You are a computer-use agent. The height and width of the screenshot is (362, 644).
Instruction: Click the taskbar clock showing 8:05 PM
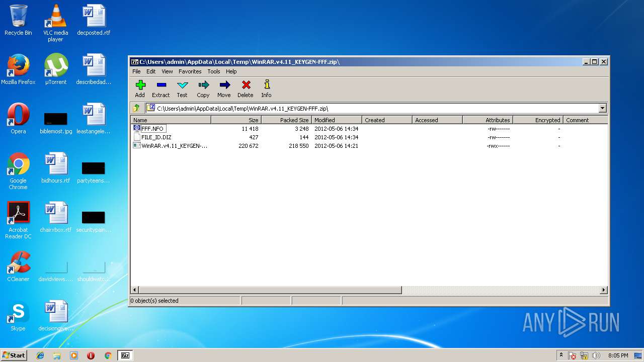(x=618, y=355)
